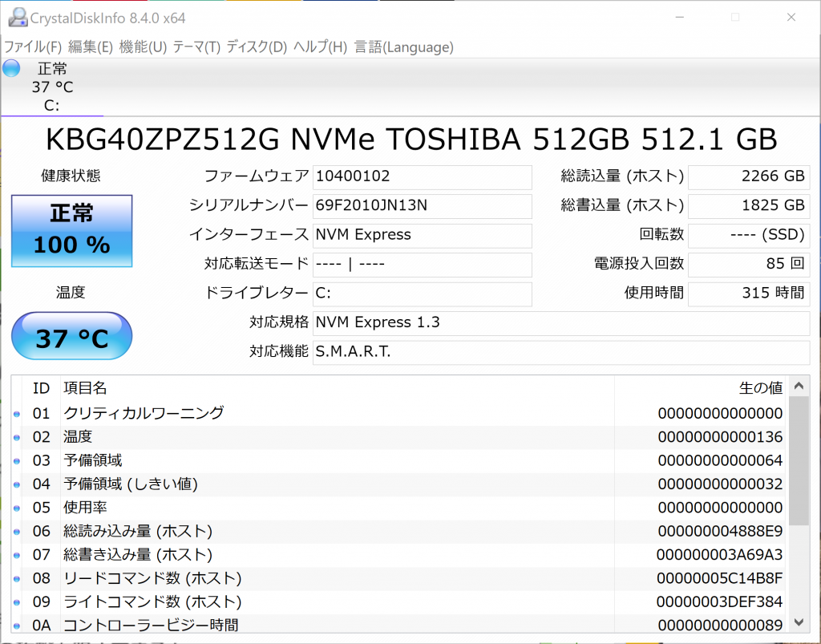Click the 回転数 value ---- (SSD)

[x=749, y=236]
